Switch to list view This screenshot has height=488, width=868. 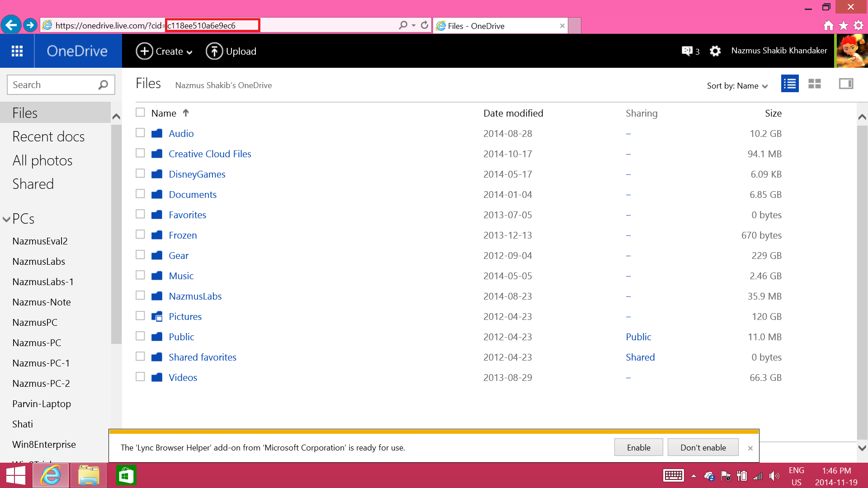pos(789,84)
